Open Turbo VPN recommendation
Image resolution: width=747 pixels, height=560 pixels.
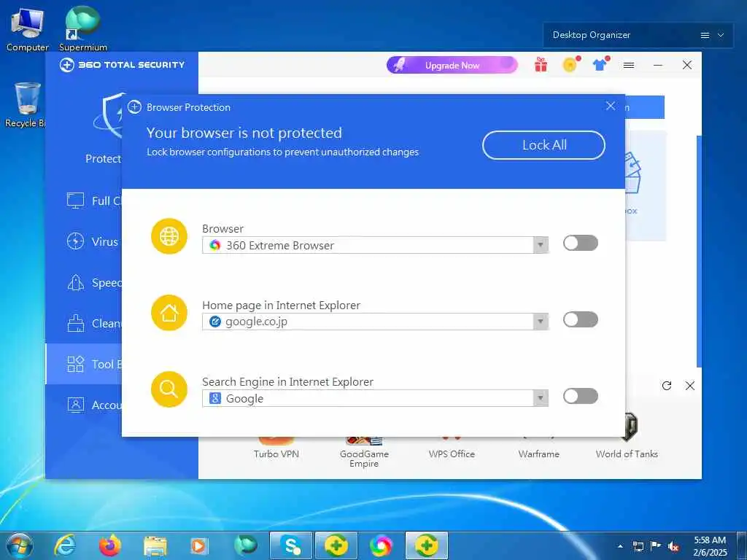276,448
